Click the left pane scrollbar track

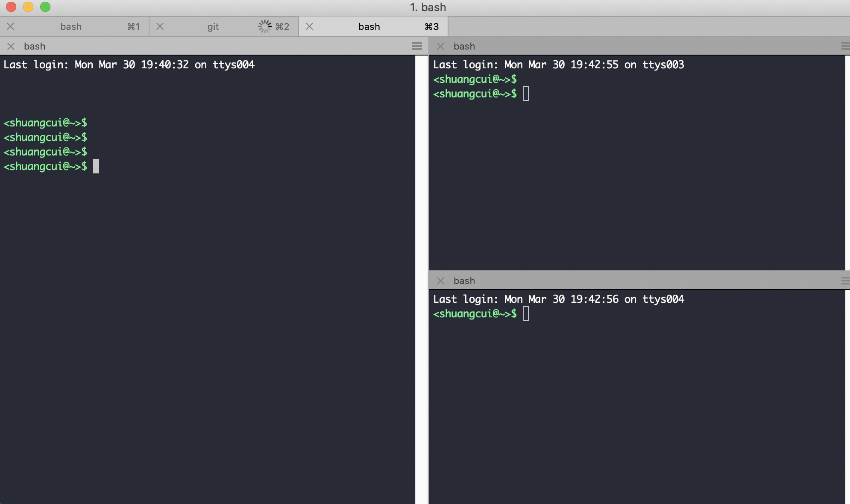click(x=422, y=278)
